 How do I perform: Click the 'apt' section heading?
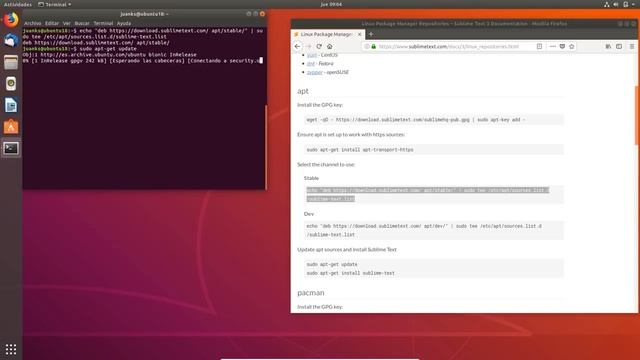click(303, 91)
